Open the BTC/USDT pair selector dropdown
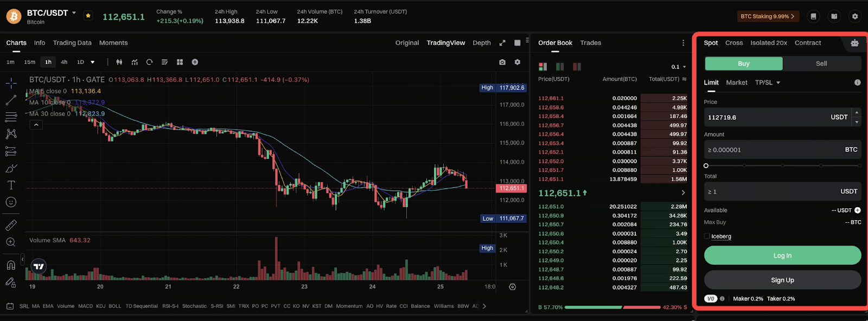 point(74,13)
